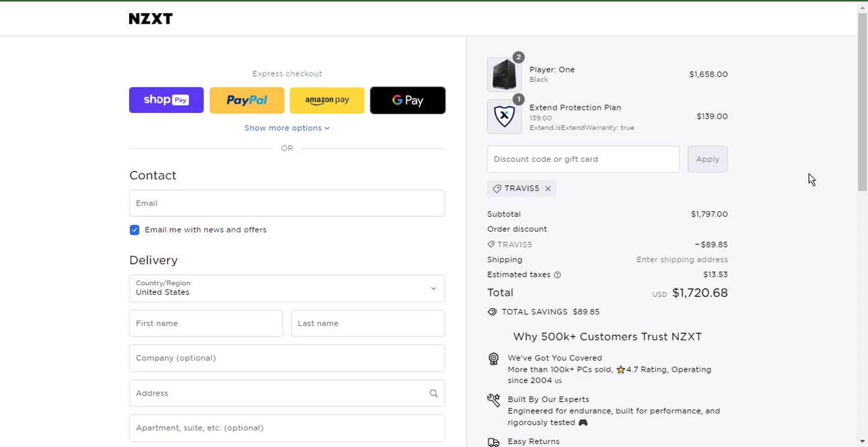Viewport: 868px width, 447px height.
Task: Click the NZXT logo
Action: click(150, 19)
